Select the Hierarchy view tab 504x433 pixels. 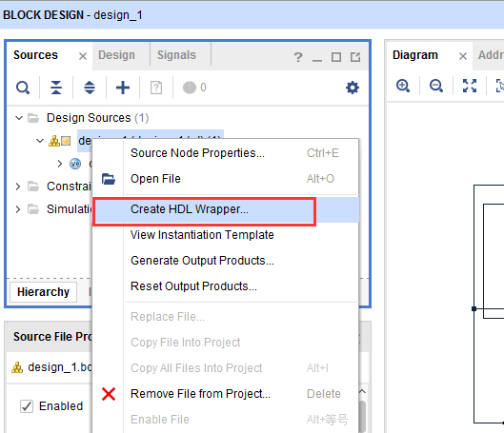(x=44, y=292)
